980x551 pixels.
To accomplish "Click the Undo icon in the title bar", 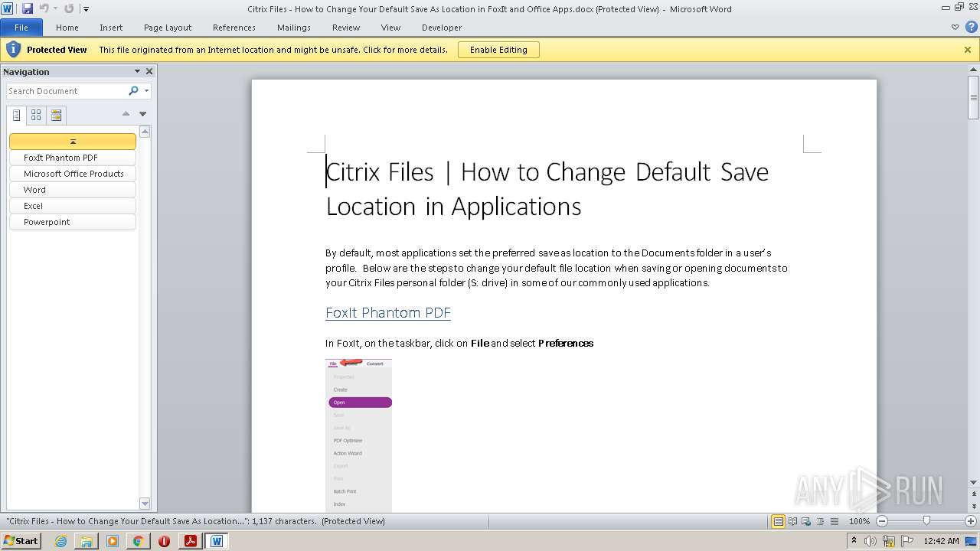I will click(44, 8).
